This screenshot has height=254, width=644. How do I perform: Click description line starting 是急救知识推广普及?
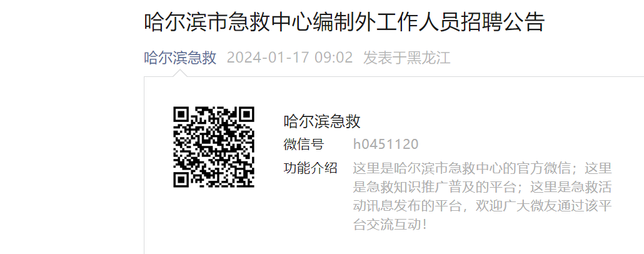coord(483,188)
